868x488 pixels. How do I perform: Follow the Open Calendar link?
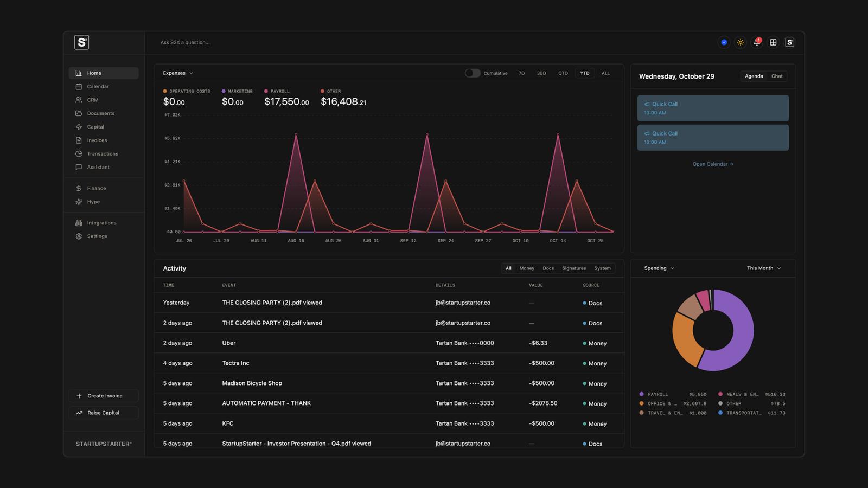pyautogui.click(x=713, y=164)
